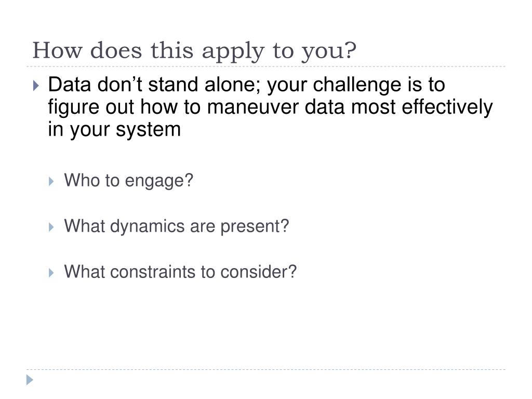Select the word "maneuver" in the main bullet

[x=252, y=107]
